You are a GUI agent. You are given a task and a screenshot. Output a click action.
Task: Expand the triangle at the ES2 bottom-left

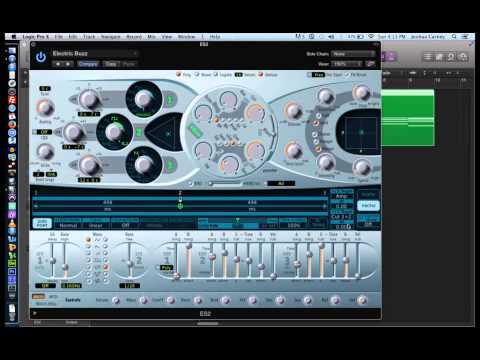point(34,313)
